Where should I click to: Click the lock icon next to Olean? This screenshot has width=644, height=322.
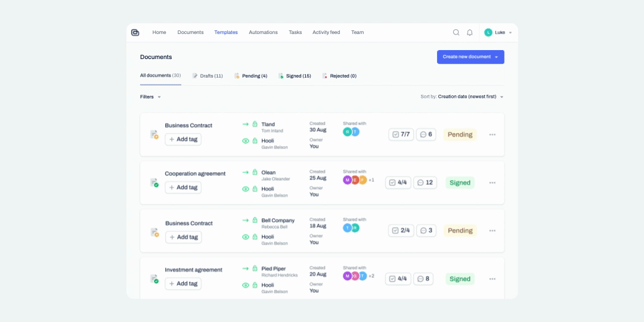[x=255, y=172]
